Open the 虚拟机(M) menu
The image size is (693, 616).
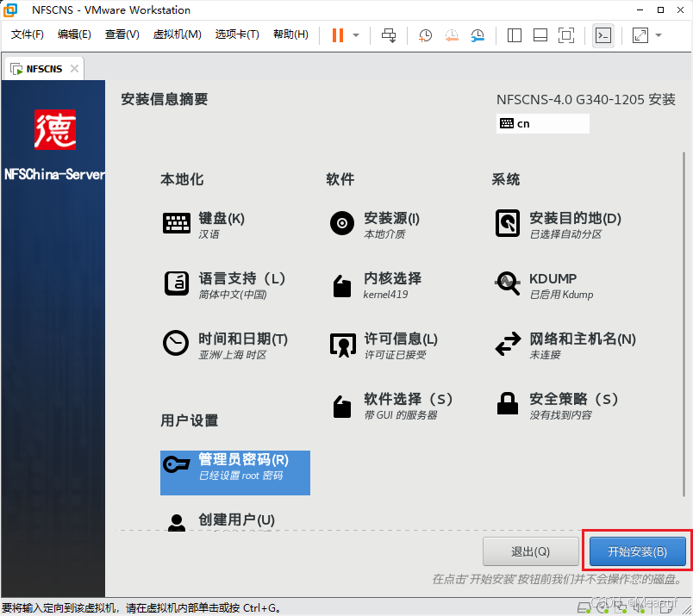[177, 34]
